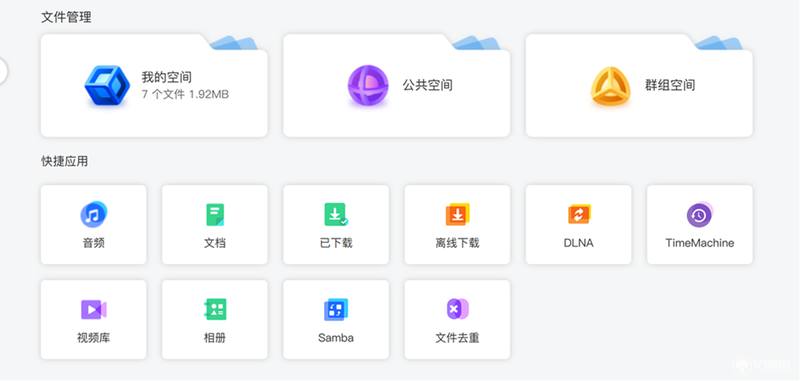Click the 离线下载 label text

tap(458, 243)
